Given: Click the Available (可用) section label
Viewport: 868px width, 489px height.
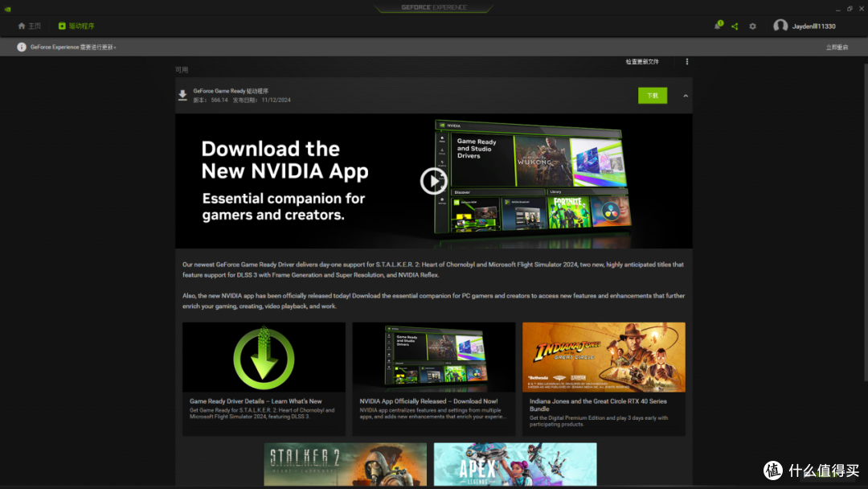Looking at the screenshot, I should [x=182, y=70].
